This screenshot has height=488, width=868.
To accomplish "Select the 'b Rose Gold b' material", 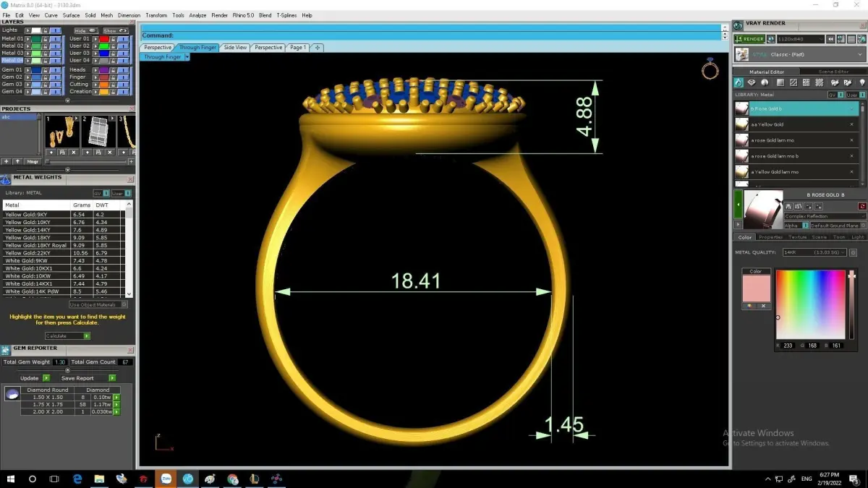I will 796,108.
